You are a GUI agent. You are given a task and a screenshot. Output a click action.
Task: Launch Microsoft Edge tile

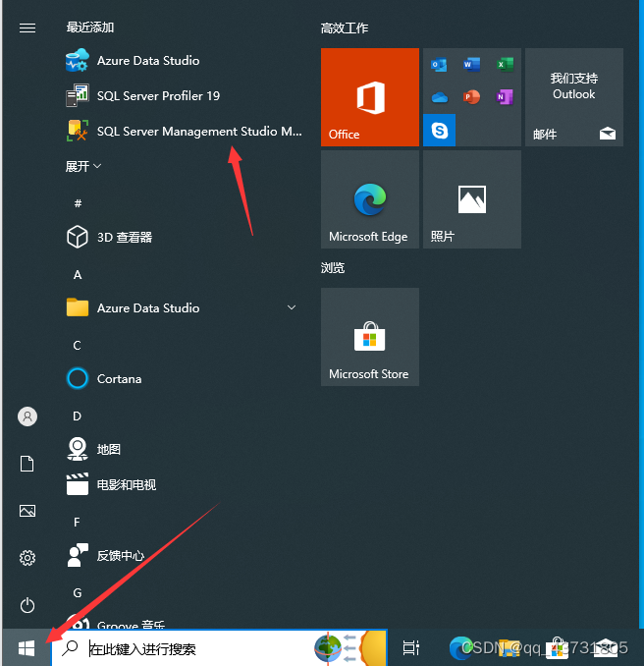[370, 199]
